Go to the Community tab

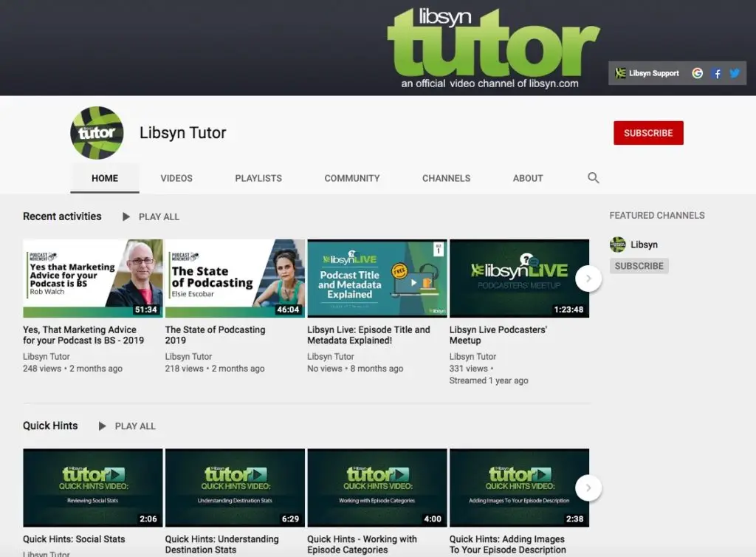coord(352,178)
